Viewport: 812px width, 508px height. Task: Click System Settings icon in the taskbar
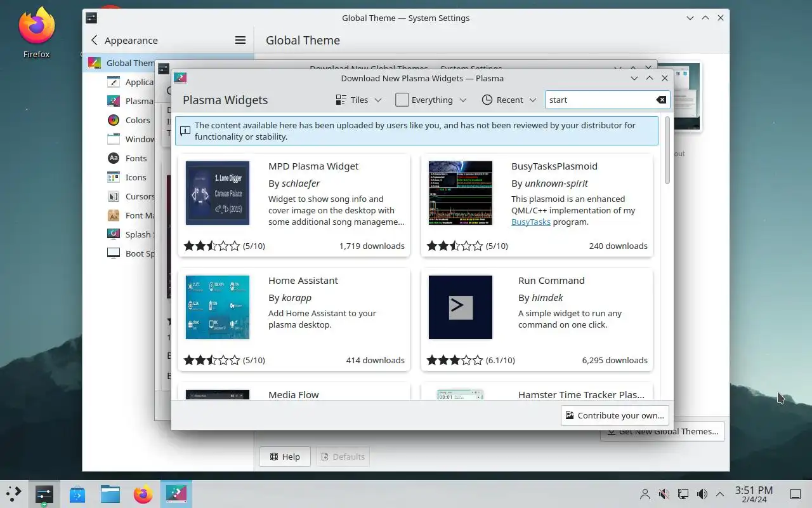pos(44,493)
